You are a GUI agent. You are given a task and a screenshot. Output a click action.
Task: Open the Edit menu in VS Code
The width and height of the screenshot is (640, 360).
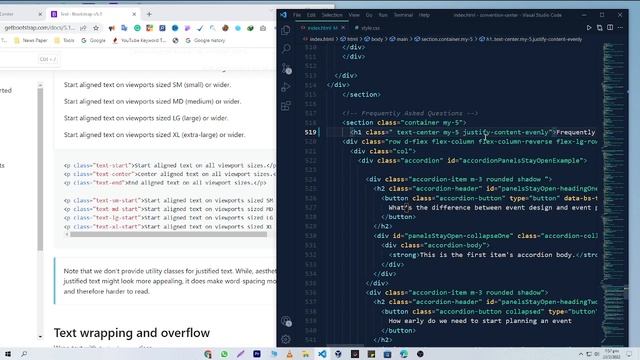pos(311,15)
